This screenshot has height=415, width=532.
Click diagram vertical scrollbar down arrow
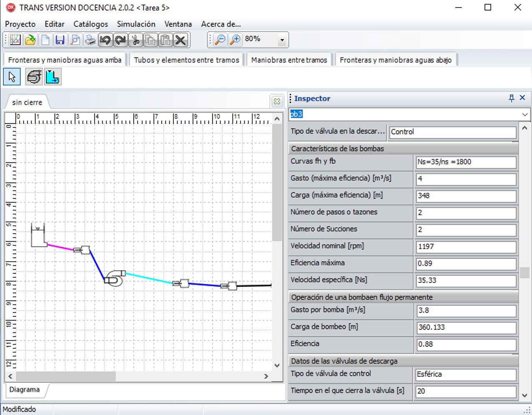click(x=277, y=365)
